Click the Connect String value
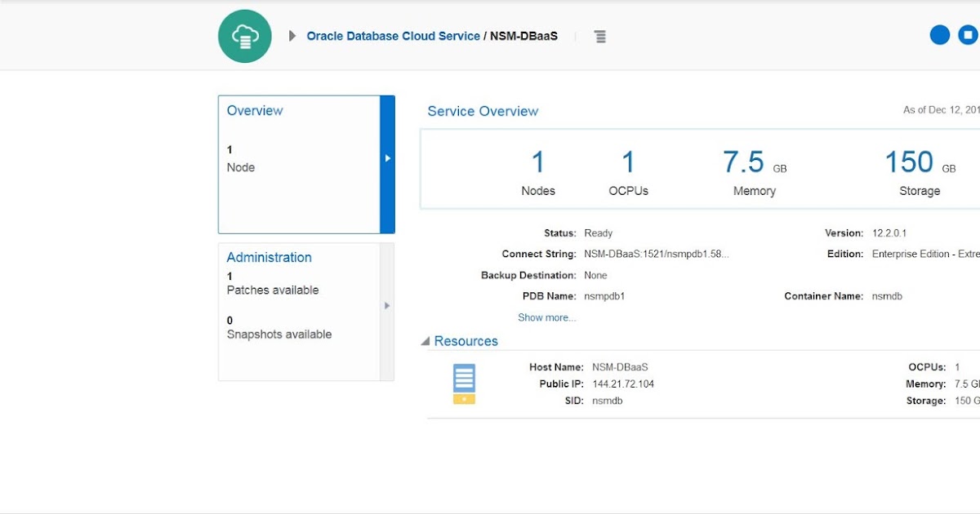This screenshot has width=980, height=514. pos(656,254)
